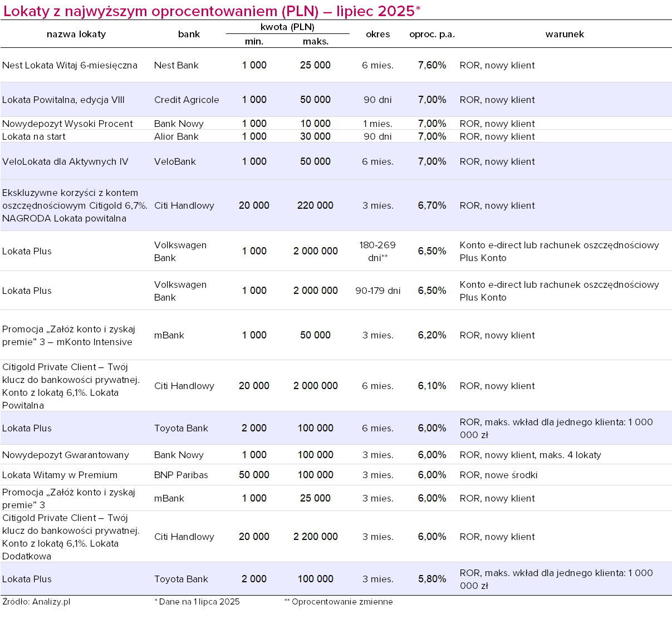This screenshot has width=672, height=619.
Task: Click the '10 000' maks. value
Action: click(316, 124)
